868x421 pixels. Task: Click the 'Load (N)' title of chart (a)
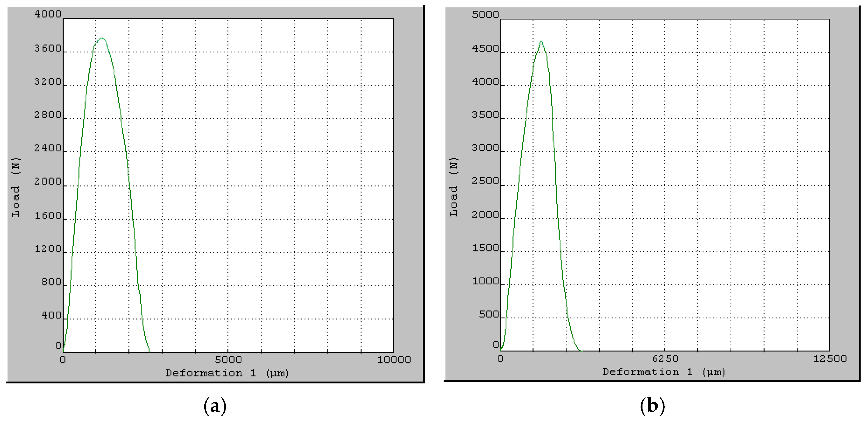[16, 188]
